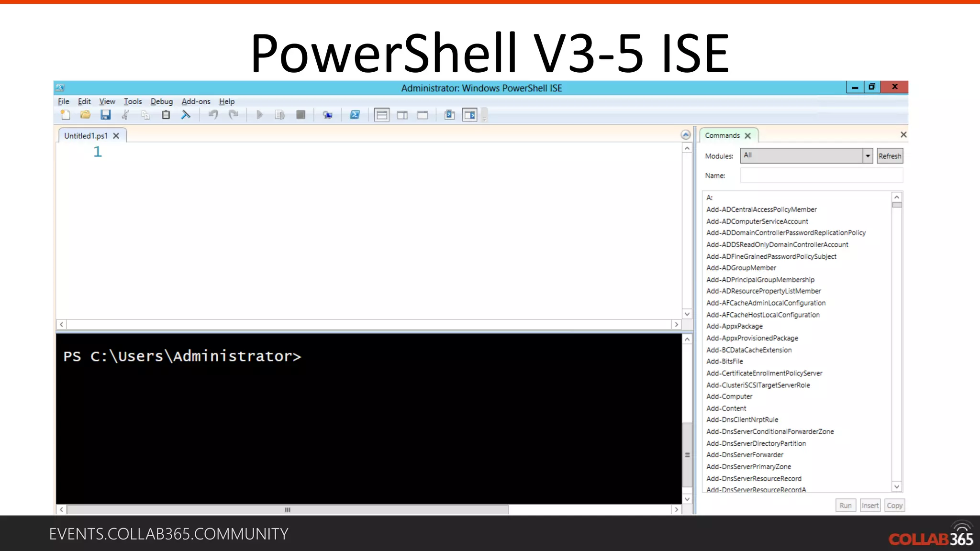
Task: Click the Copy icon in the toolbar
Action: [x=145, y=115]
